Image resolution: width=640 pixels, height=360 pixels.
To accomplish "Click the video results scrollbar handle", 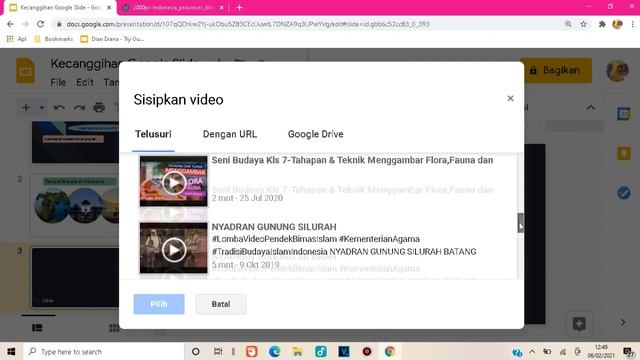I will pyautogui.click(x=520, y=223).
